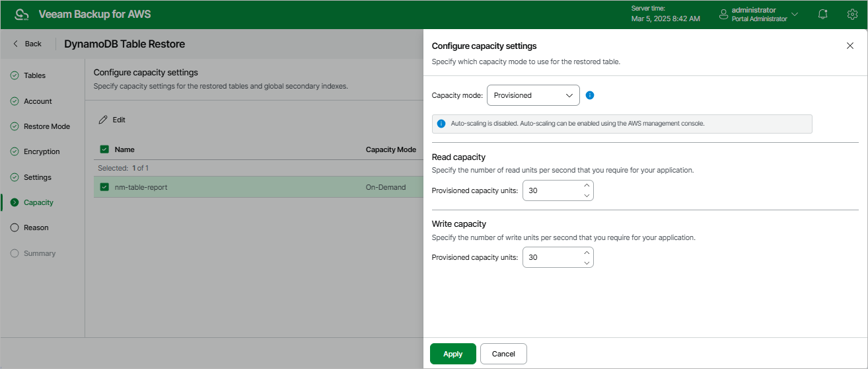Select the Capacity wizard step
The height and width of the screenshot is (369, 868).
[38, 202]
